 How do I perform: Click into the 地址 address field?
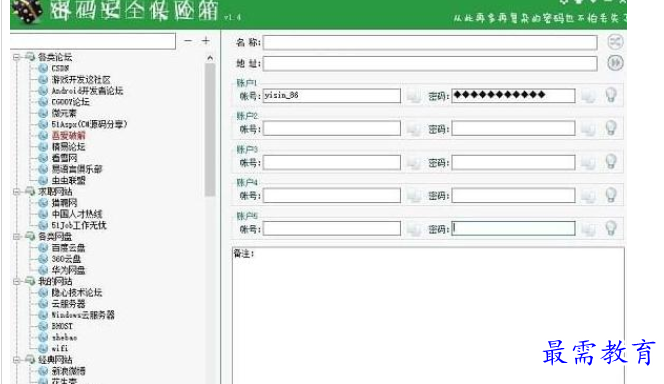(430, 64)
